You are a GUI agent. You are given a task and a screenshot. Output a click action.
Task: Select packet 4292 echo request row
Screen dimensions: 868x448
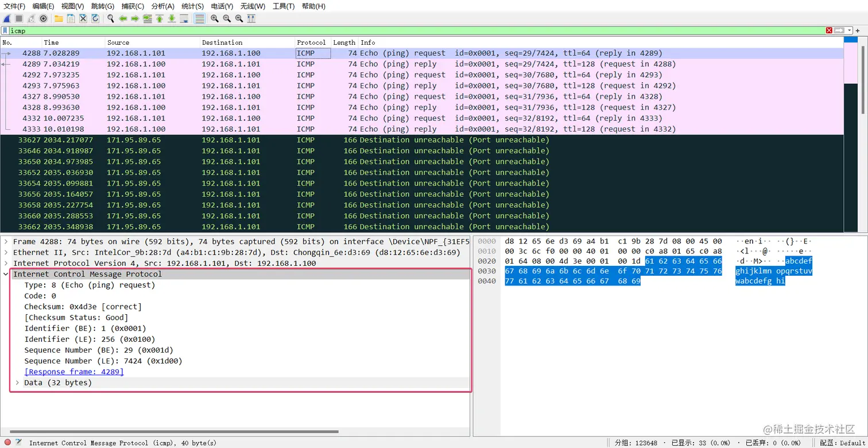pos(422,75)
